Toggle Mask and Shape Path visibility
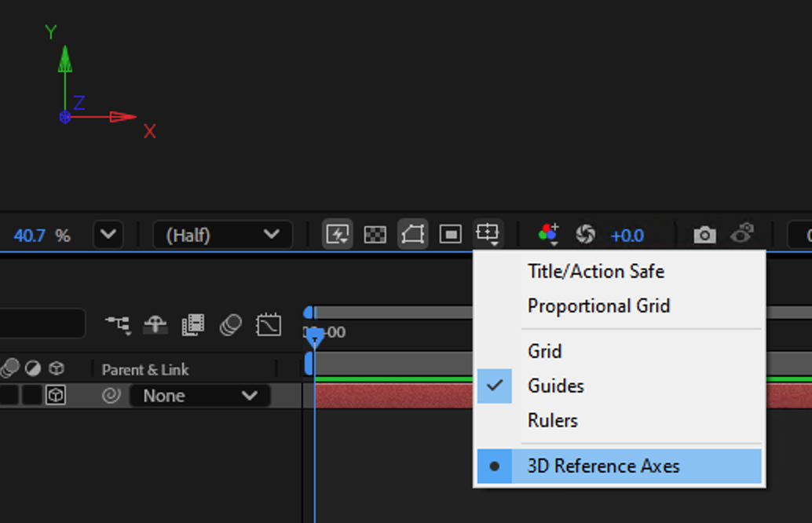 412,233
